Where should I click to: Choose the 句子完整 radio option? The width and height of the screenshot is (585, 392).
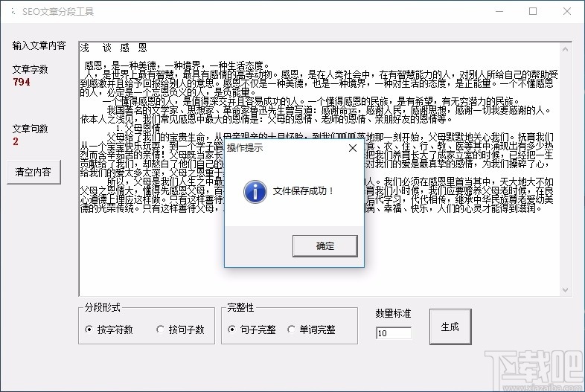pyautogui.click(x=252, y=330)
